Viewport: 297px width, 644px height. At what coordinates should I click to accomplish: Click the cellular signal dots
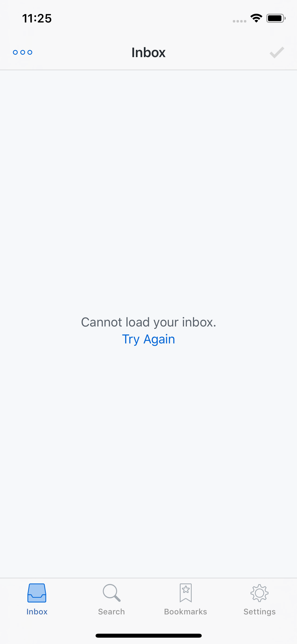tap(239, 21)
